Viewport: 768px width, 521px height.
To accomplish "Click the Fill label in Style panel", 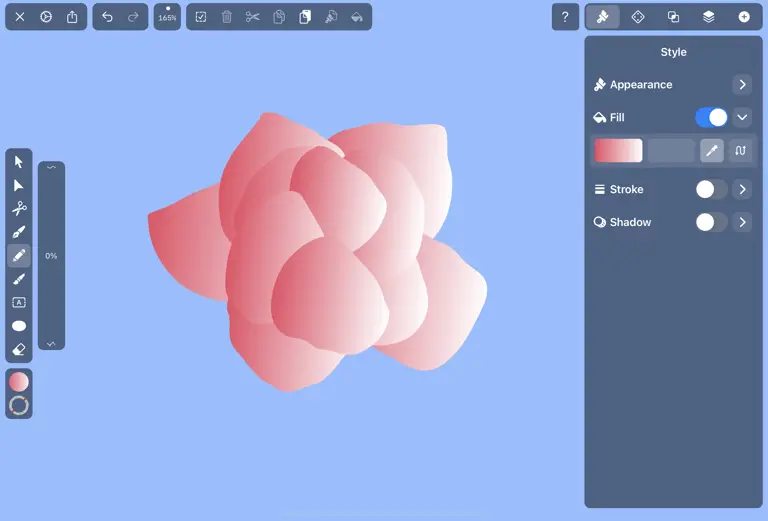I will pos(617,118).
